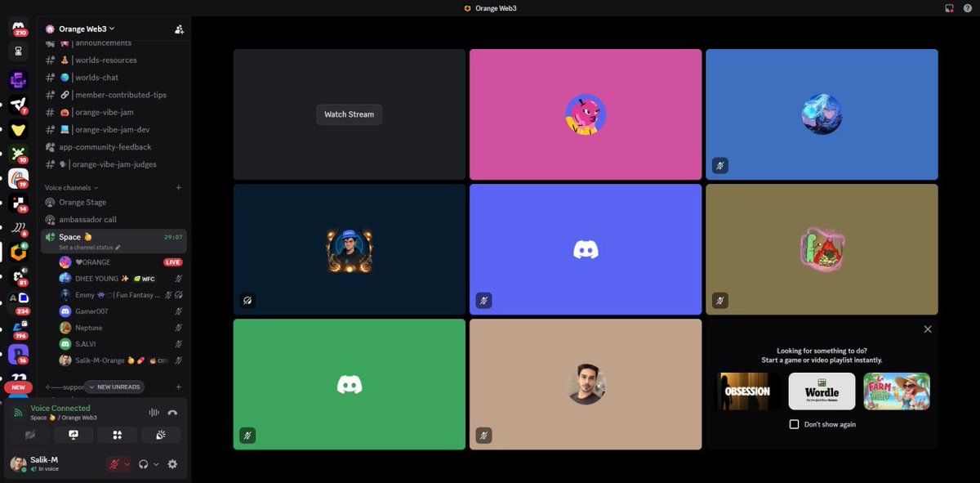Select Gamer007 in voice list
Screen dimensions: 980x483
(x=121, y=311)
